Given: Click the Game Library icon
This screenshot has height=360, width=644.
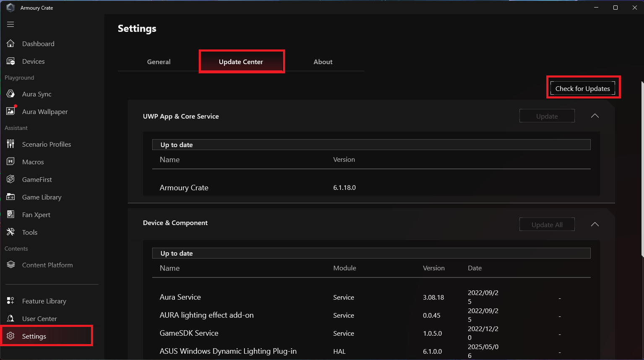Looking at the screenshot, I should 10,197.
